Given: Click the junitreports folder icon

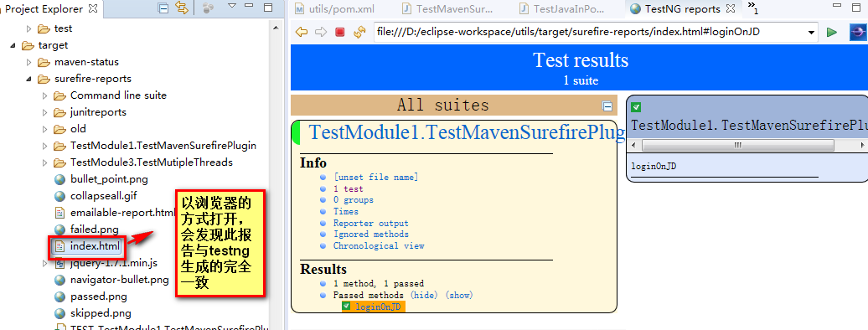Looking at the screenshot, I should pyautogui.click(x=59, y=112).
